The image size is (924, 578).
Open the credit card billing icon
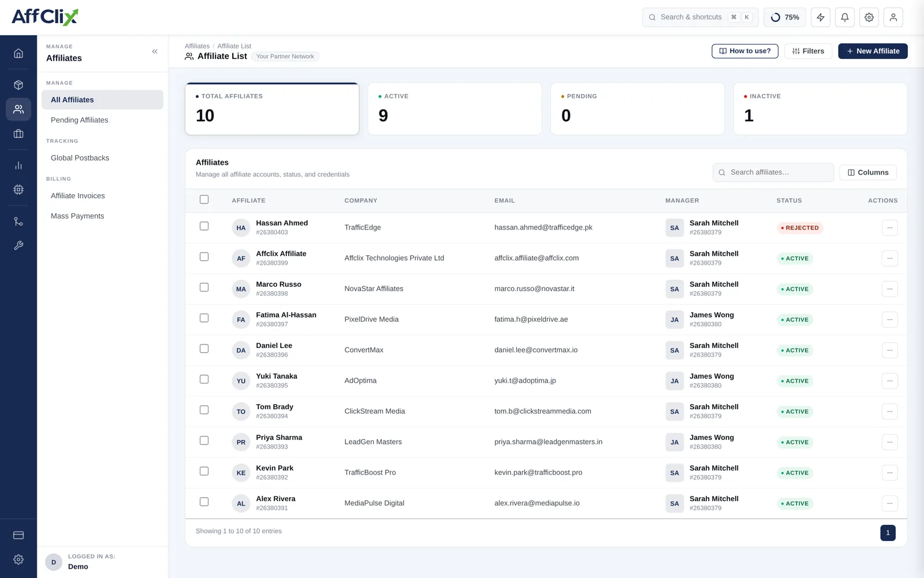[x=18, y=535]
